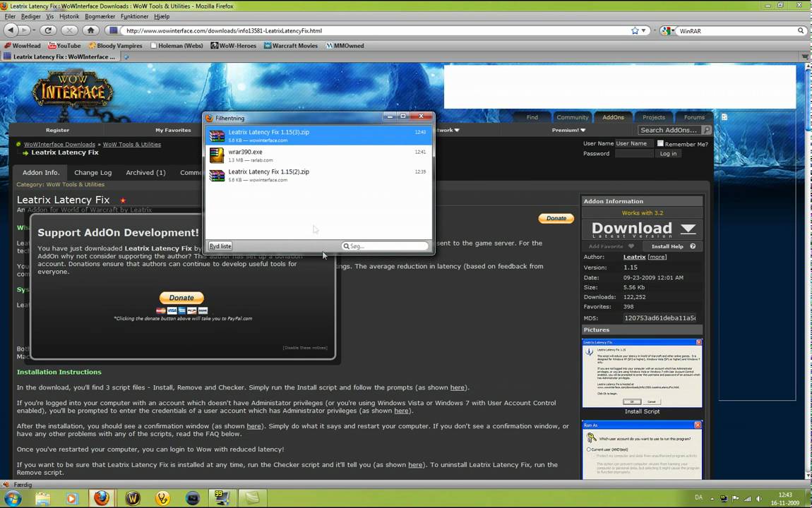Viewport: 812px width, 508px height.
Task: Go back with Firefox back arrow
Action: point(11,30)
